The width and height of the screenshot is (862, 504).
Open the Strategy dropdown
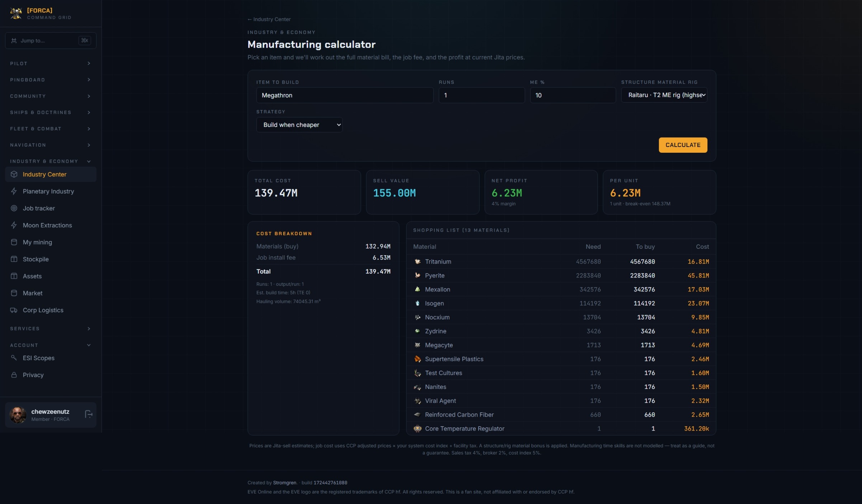299,125
